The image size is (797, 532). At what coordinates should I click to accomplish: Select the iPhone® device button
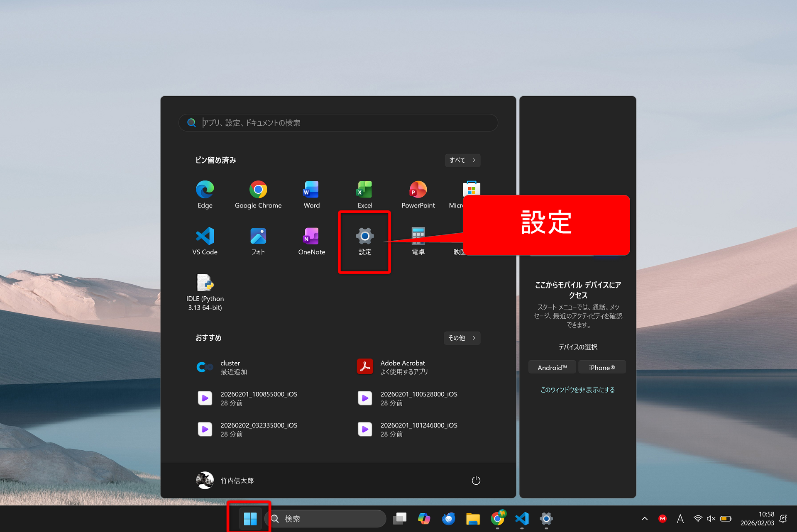pyautogui.click(x=601, y=368)
